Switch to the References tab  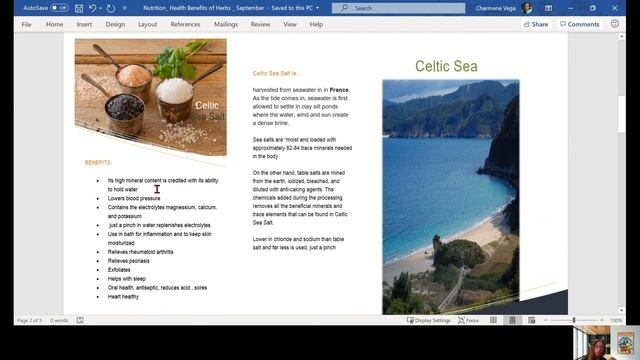click(x=185, y=24)
